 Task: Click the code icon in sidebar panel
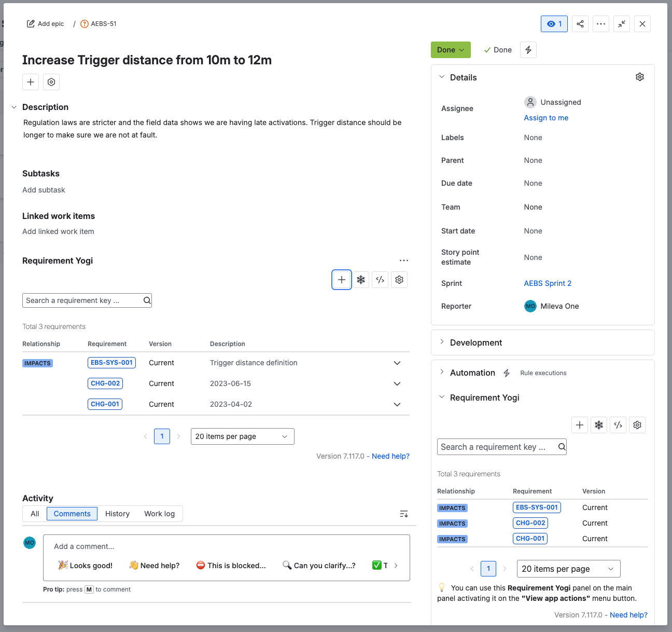coord(618,425)
